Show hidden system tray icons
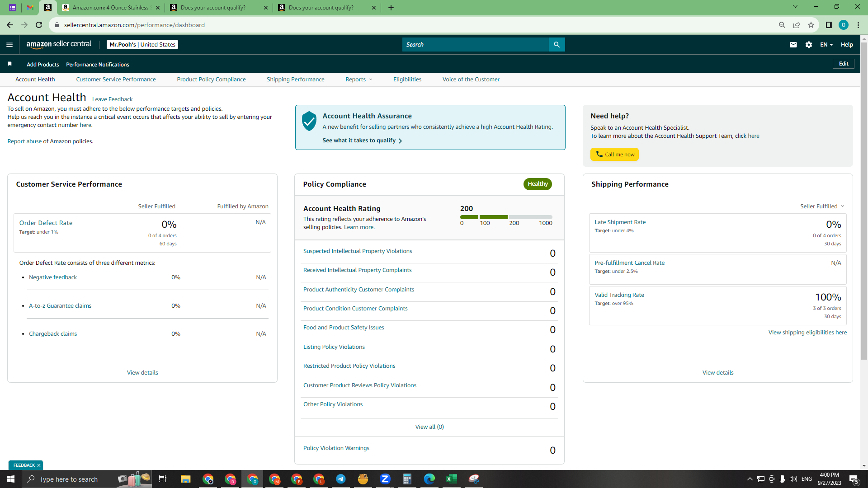 [x=750, y=479]
